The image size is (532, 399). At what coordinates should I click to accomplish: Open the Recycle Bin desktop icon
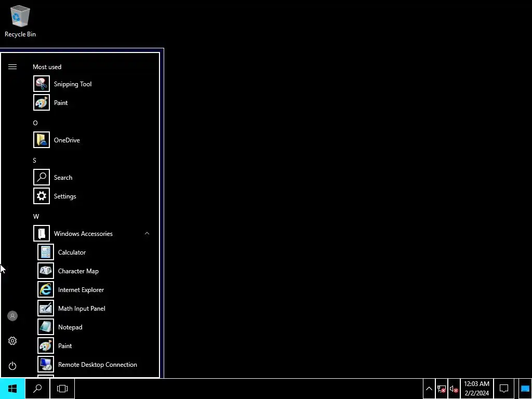pyautogui.click(x=20, y=16)
